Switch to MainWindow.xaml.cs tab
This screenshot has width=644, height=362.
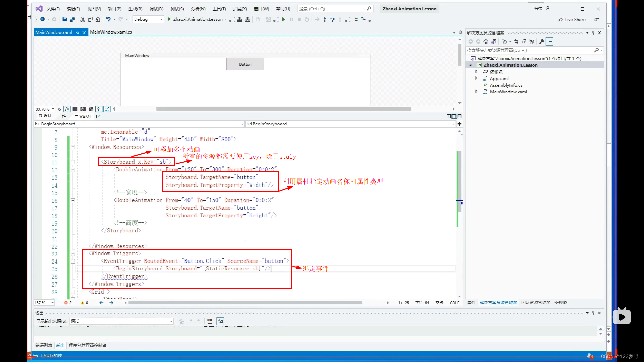click(111, 32)
